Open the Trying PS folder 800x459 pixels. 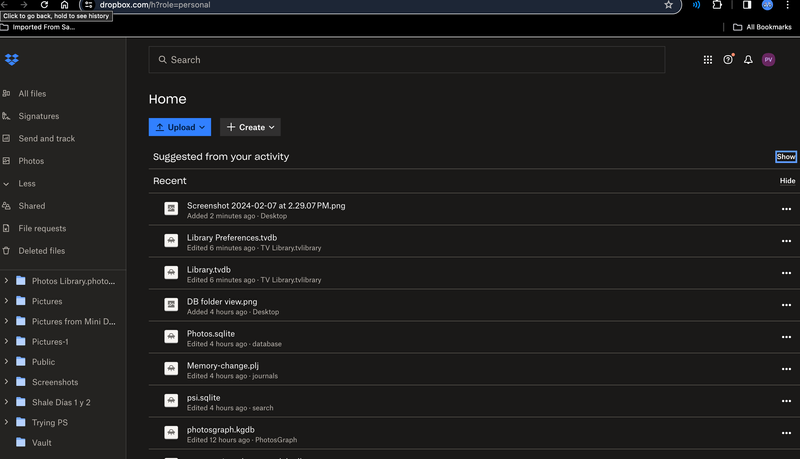click(49, 422)
